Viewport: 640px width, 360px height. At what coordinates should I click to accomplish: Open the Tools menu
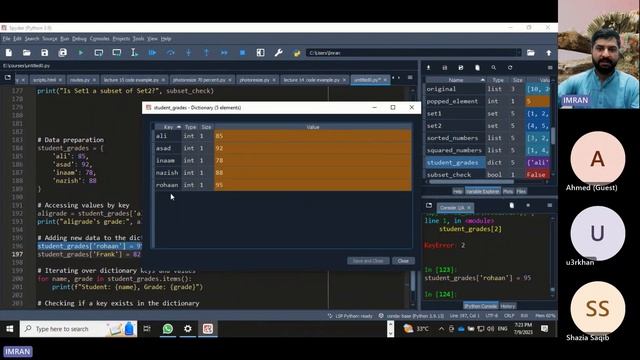click(138, 39)
